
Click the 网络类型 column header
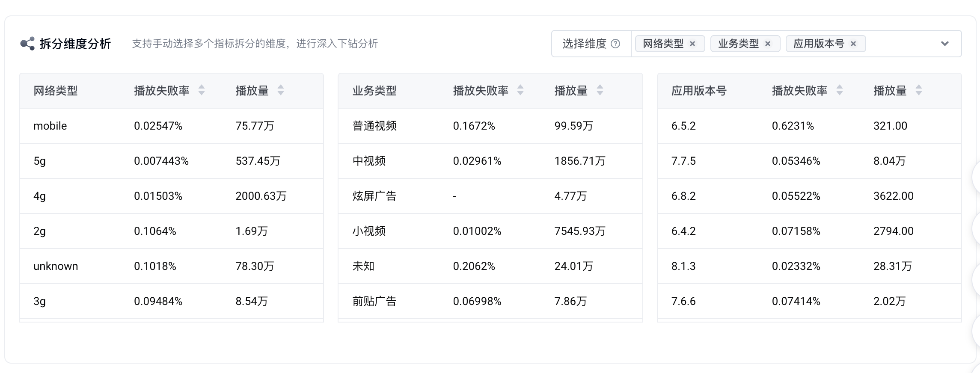(x=56, y=91)
